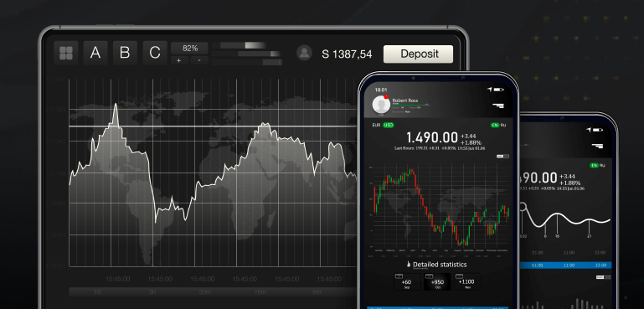The width and height of the screenshot is (644, 309).
Task: Toggle the small switch above candlestick chart
Action: tap(502, 157)
